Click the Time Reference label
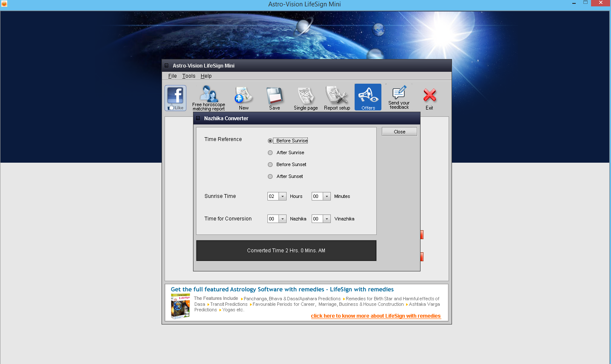This screenshot has width=611, height=364. point(223,139)
